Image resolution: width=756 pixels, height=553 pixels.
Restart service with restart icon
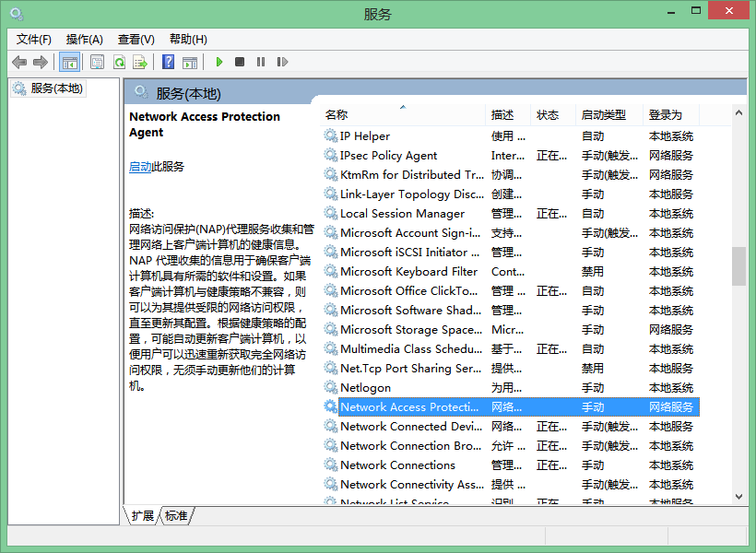[x=282, y=62]
